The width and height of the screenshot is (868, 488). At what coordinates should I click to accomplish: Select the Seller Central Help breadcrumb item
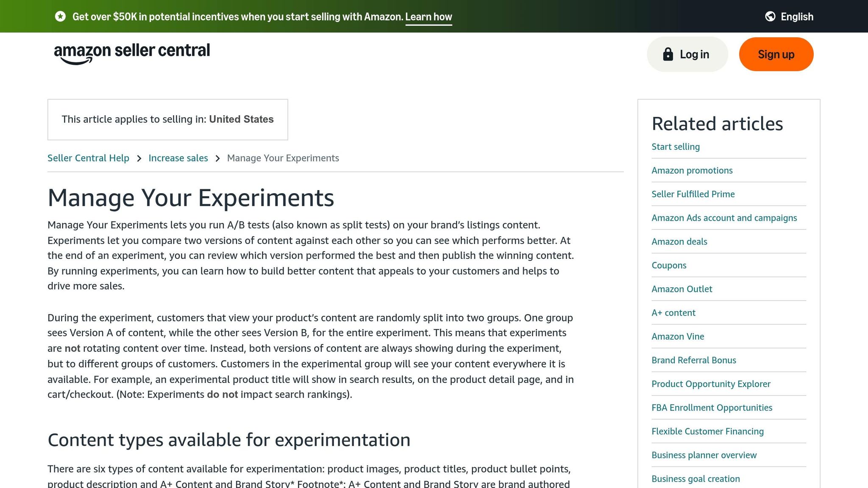click(88, 158)
